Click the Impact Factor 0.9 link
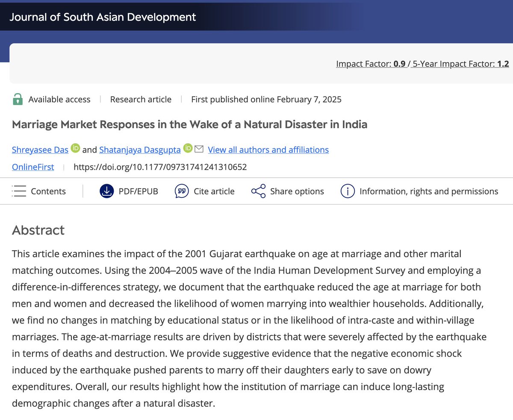The width and height of the screenshot is (513, 420). click(371, 64)
